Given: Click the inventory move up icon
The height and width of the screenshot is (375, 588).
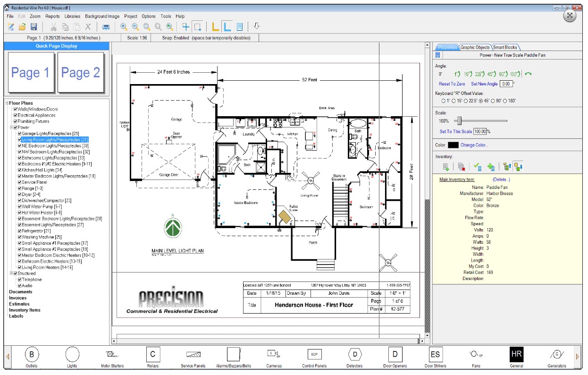Looking at the screenshot, I should [x=507, y=166].
